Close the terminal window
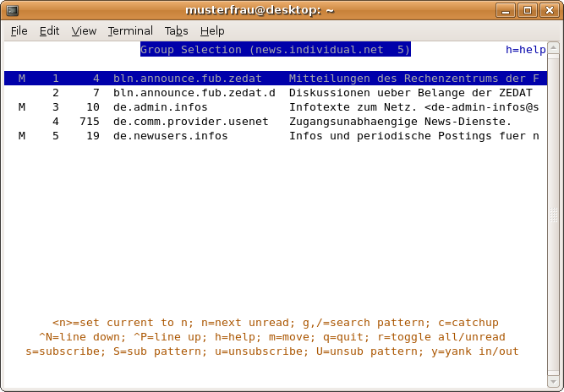The image size is (564, 392). (x=550, y=10)
